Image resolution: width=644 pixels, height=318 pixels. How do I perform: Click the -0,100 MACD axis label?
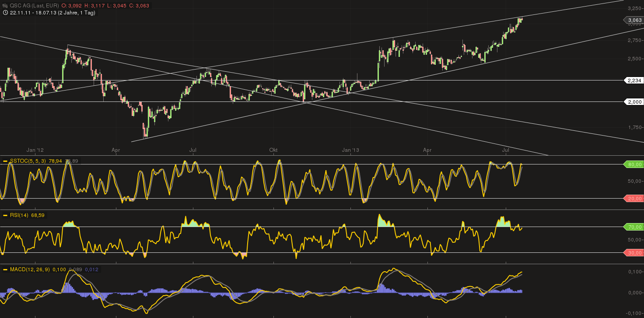tap(634, 313)
